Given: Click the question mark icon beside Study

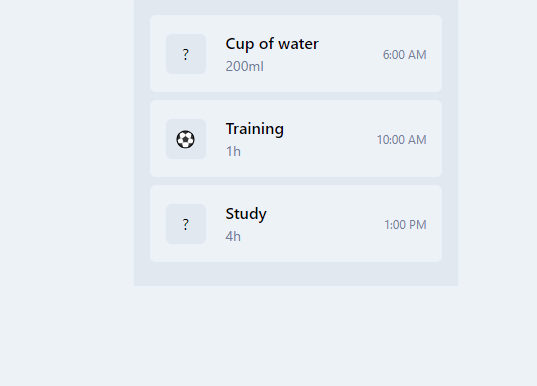Looking at the screenshot, I should [186, 224].
